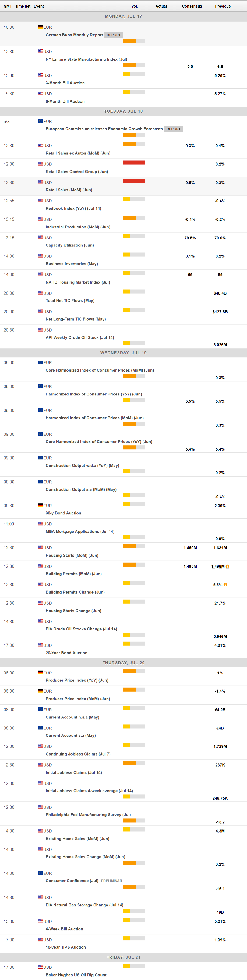Click the Previous column header
The height and width of the screenshot is (980, 247).
[223, 6]
